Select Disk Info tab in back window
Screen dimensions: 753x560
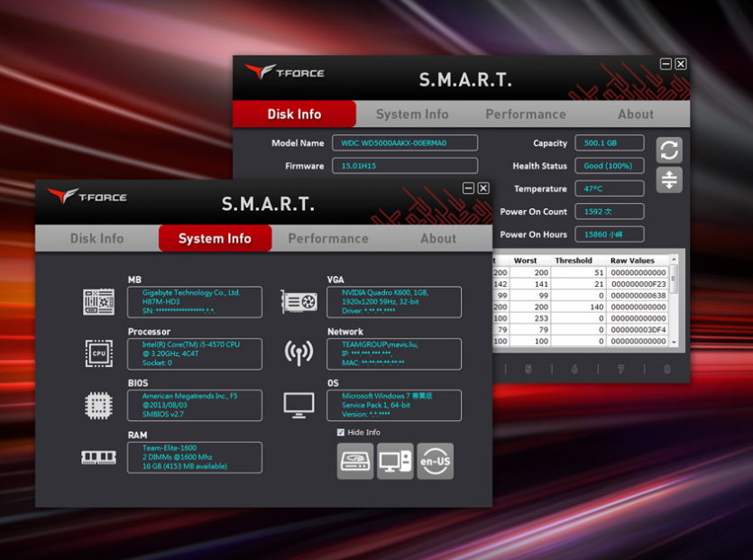click(294, 114)
